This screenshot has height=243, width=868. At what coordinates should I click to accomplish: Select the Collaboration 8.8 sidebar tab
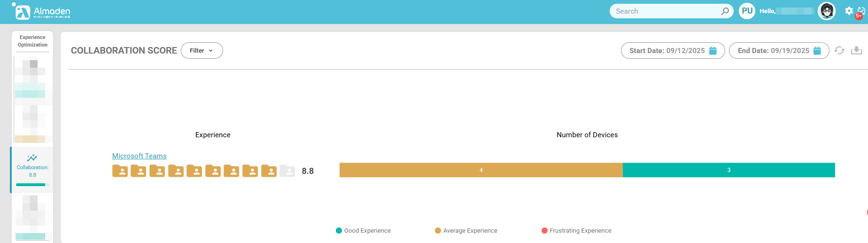click(32, 170)
